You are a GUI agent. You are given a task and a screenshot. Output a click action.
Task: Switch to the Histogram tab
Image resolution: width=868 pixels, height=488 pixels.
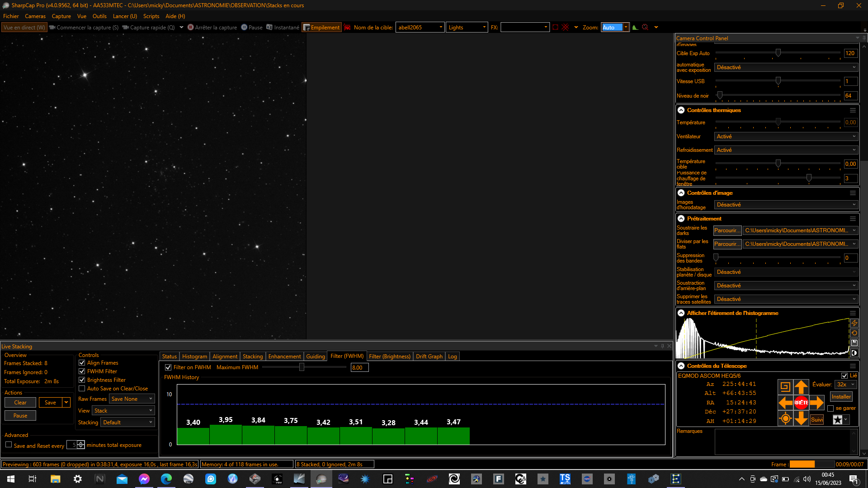(x=194, y=357)
